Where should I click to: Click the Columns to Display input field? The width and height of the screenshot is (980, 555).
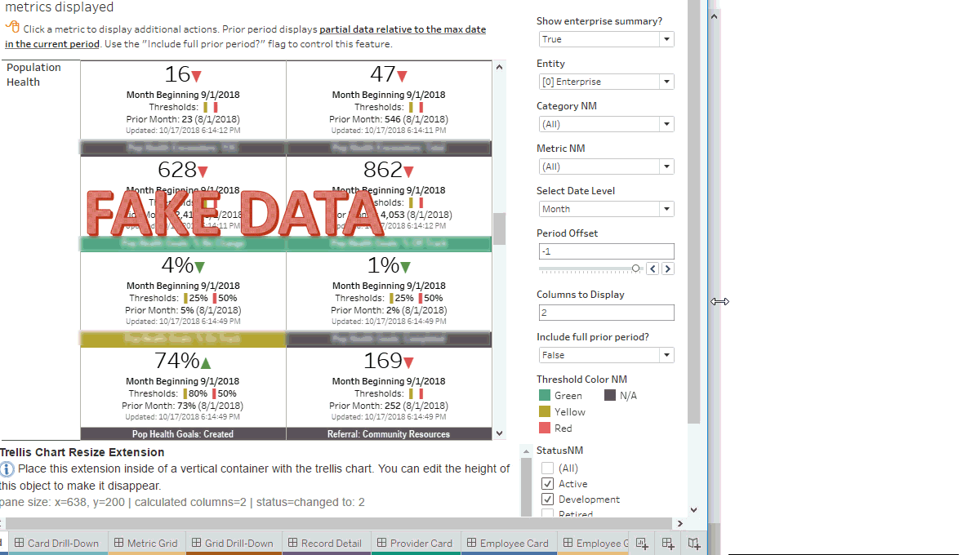point(606,313)
